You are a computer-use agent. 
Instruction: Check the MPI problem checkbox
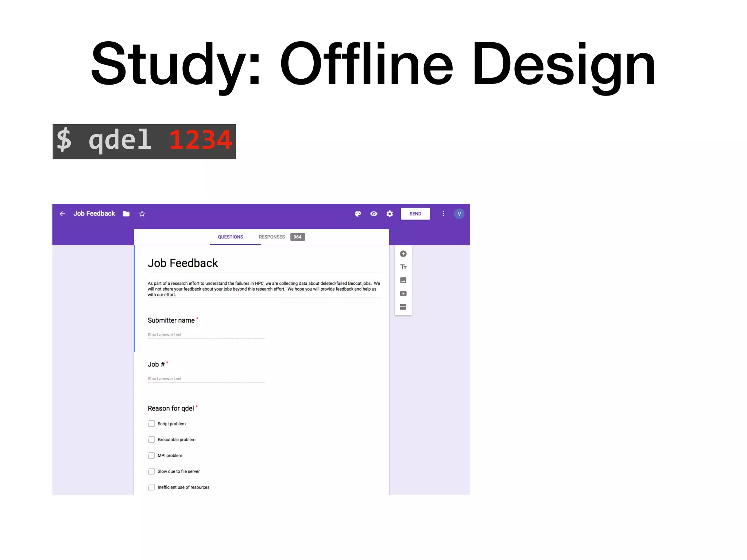(151, 455)
